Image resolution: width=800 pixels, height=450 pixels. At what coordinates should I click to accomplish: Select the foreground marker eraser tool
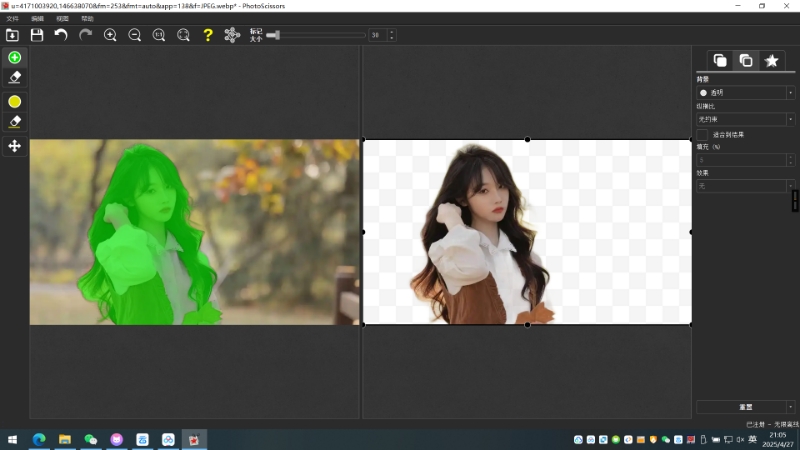14,78
